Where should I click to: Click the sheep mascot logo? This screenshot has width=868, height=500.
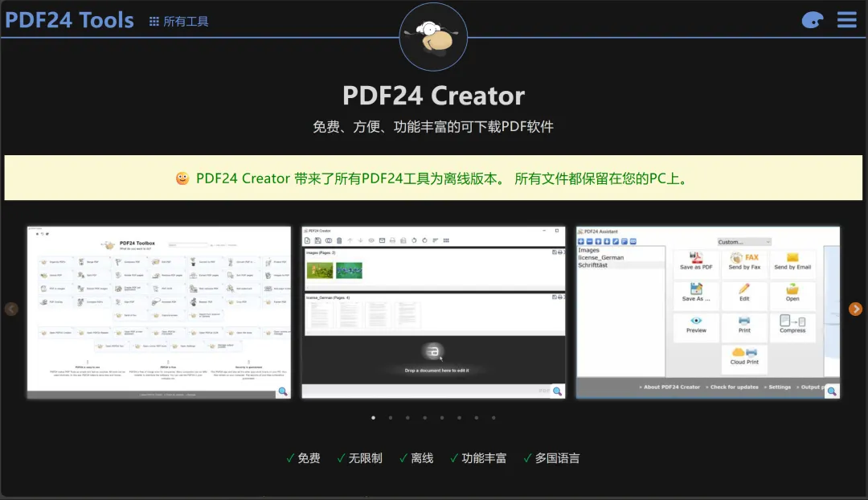(433, 37)
